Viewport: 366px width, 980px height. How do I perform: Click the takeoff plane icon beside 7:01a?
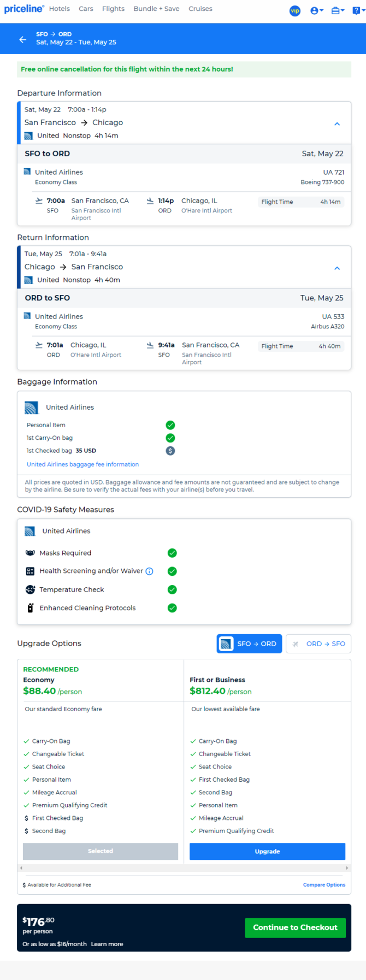(39, 345)
